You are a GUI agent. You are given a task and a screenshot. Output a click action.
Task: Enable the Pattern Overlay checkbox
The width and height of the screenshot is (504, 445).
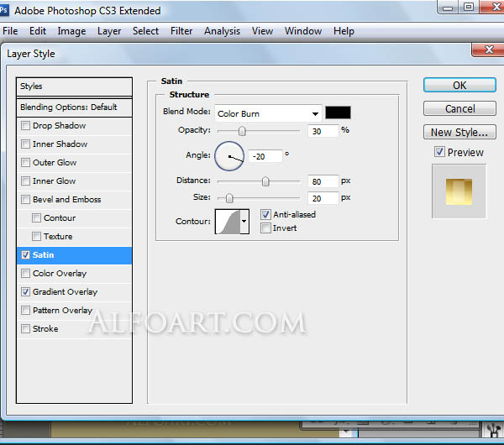[25, 311]
